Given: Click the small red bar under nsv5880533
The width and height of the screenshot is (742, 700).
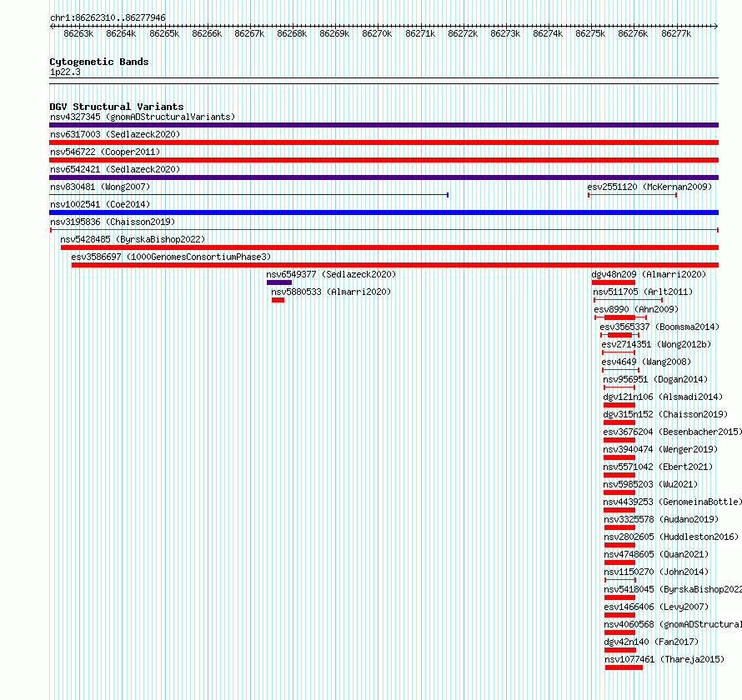Looking at the screenshot, I should pos(278,300).
